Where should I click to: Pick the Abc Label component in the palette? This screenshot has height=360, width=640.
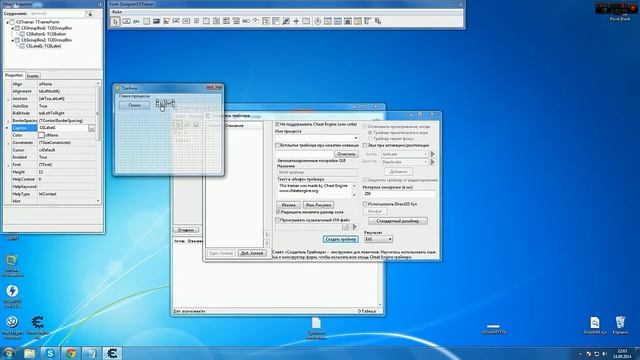point(136,21)
